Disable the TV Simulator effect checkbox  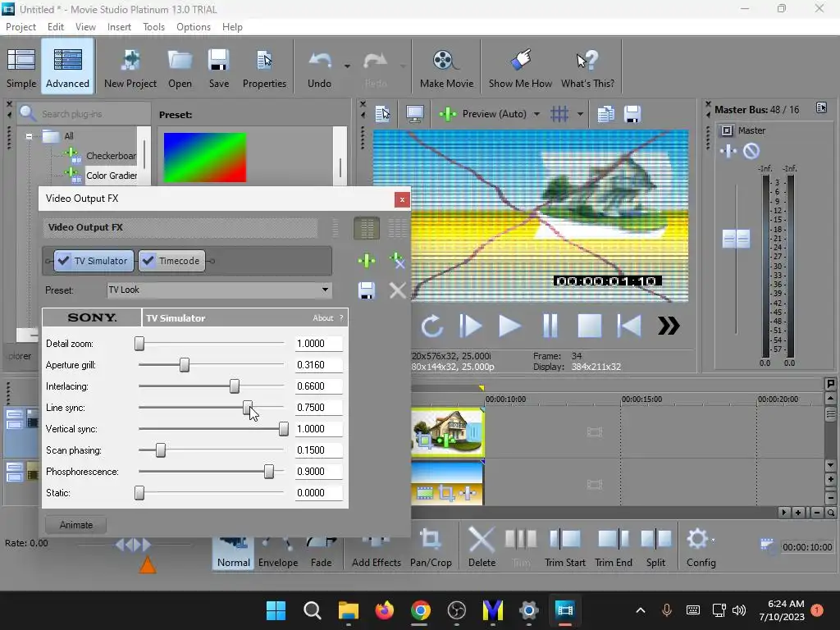tap(64, 261)
